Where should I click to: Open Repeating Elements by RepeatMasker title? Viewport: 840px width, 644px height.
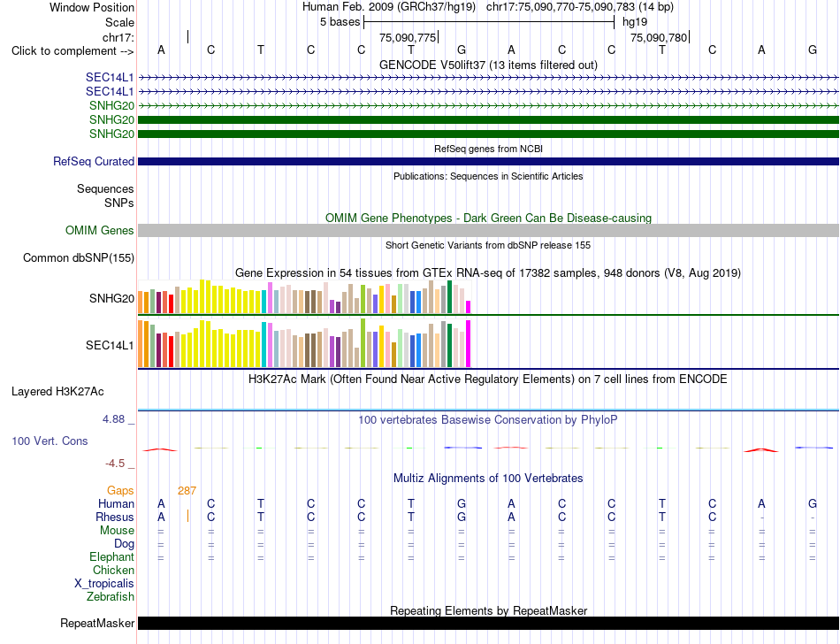click(x=488, y=610)
